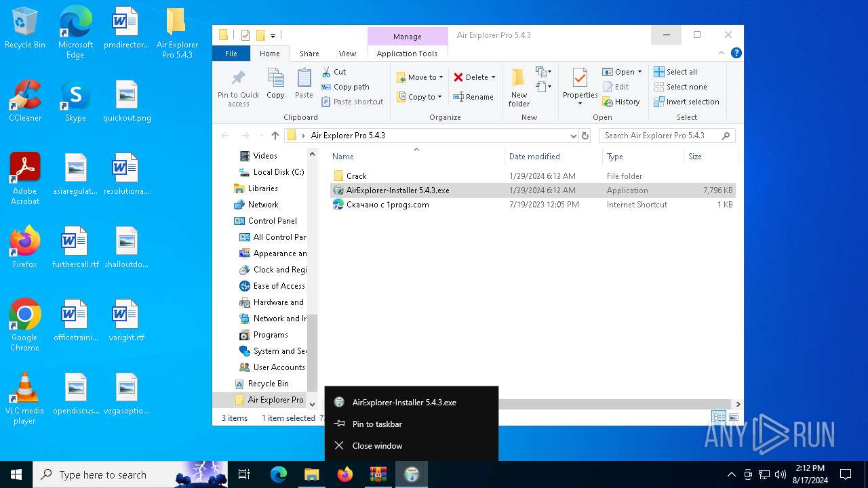Viewport: 868px width, 488px height.
Task: Choose Close window in jump list
Action: [x=412, y=446]
